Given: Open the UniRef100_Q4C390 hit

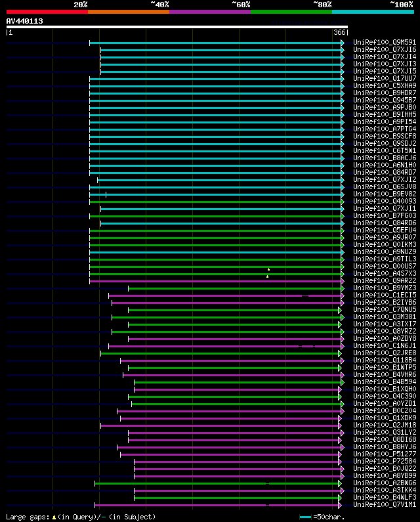Looking at the screenshot, I should click(385, 396).
